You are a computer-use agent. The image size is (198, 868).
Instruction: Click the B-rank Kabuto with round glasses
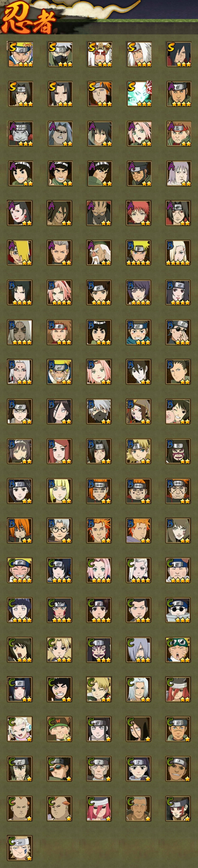coord(60,531)
